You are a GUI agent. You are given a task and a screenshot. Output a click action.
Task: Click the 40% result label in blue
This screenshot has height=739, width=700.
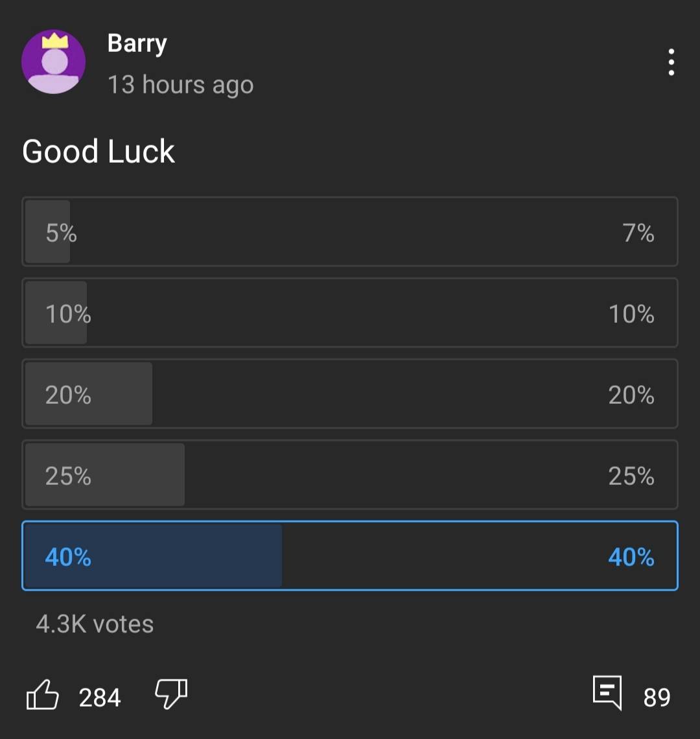pos(631,557)
